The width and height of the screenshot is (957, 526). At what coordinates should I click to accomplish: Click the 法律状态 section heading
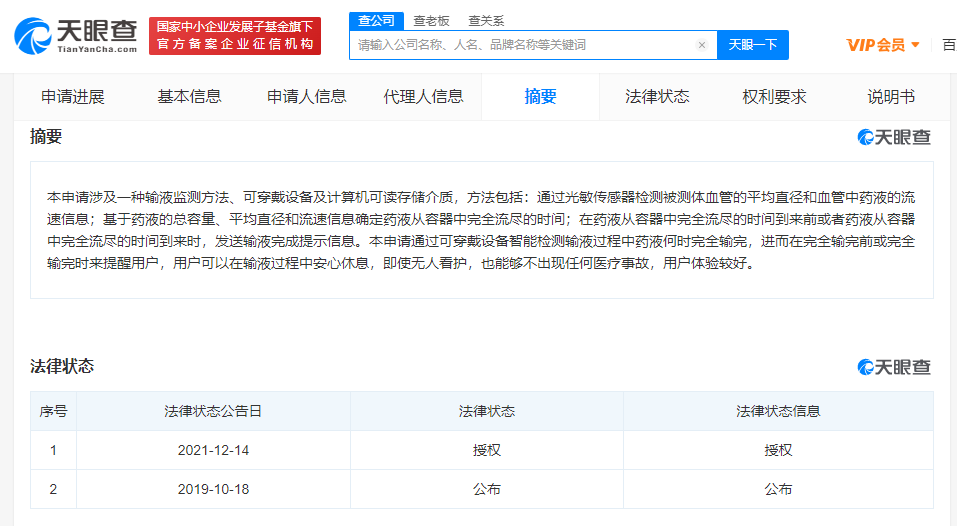click(x=62, y=366)
